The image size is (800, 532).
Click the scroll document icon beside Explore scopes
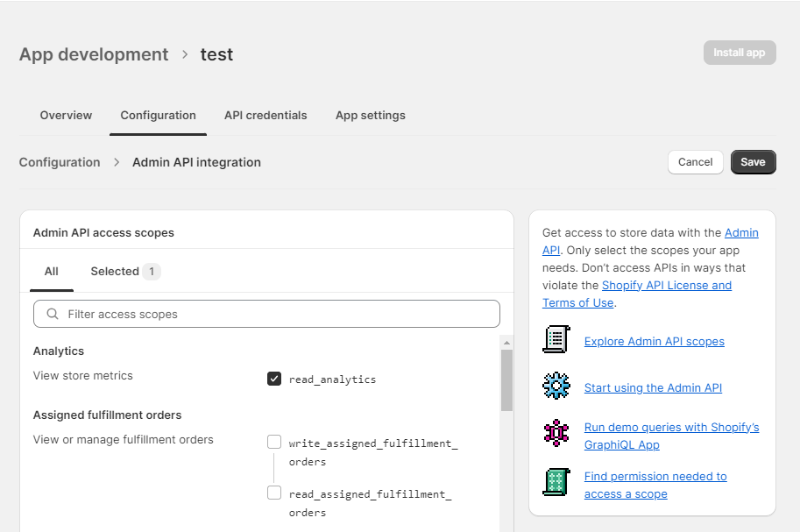tap(556, 340)
